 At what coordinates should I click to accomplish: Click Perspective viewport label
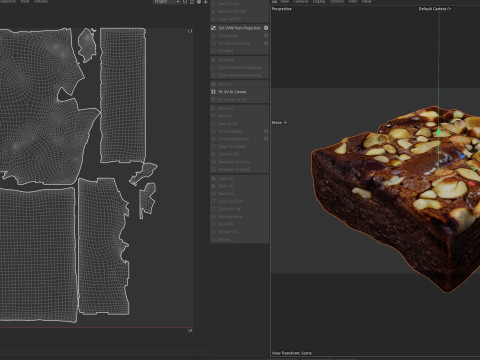pyautogui.click(x=282, y=9)
